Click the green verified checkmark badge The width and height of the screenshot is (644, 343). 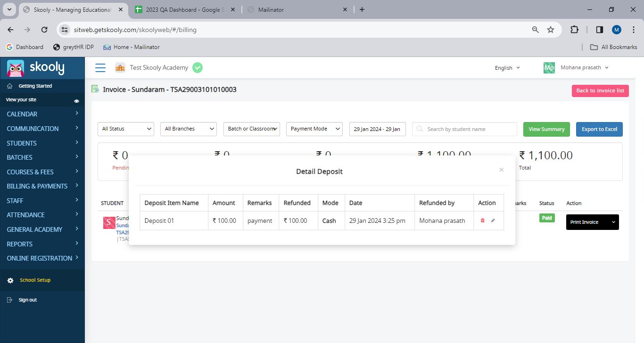pyautogui.click(x=198, y=68)
